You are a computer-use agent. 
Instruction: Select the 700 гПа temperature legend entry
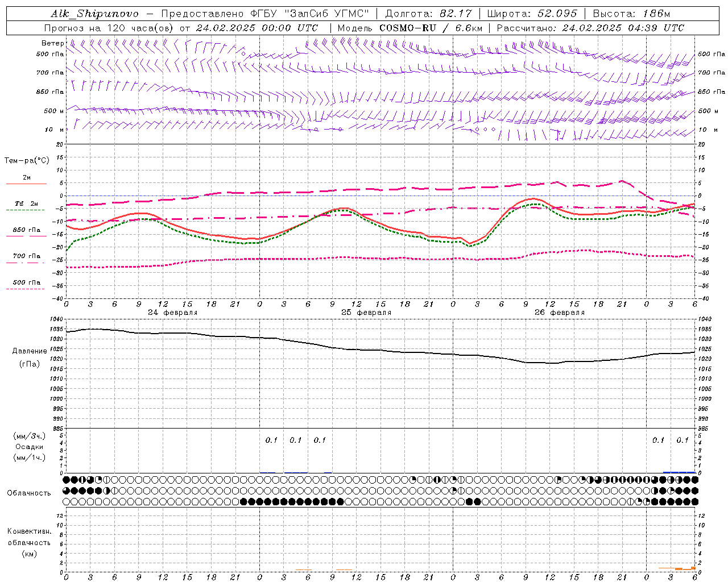pyautogui.click(x=26, y=256)
